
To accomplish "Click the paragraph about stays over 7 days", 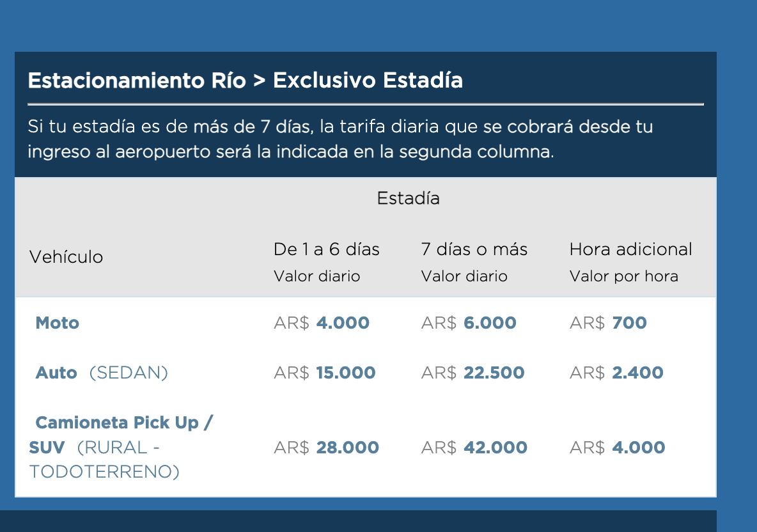I will pyautogui.click(x=340, y=139).
